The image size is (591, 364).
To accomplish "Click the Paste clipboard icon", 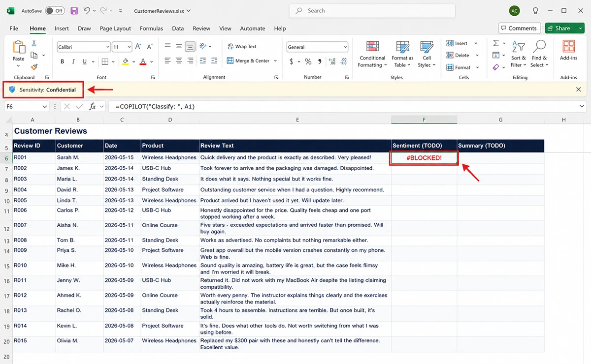I will click(x=18, y=47).
